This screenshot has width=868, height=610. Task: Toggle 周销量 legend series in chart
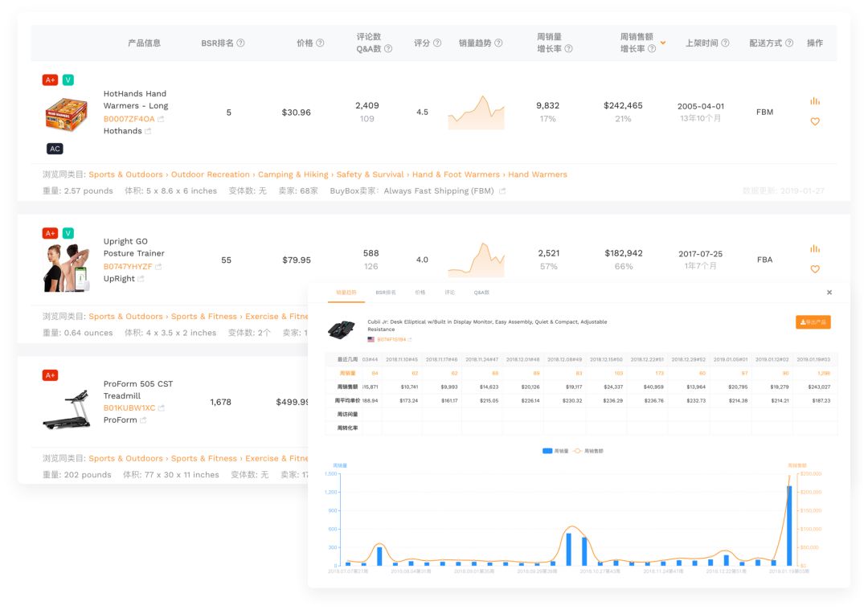554,451
